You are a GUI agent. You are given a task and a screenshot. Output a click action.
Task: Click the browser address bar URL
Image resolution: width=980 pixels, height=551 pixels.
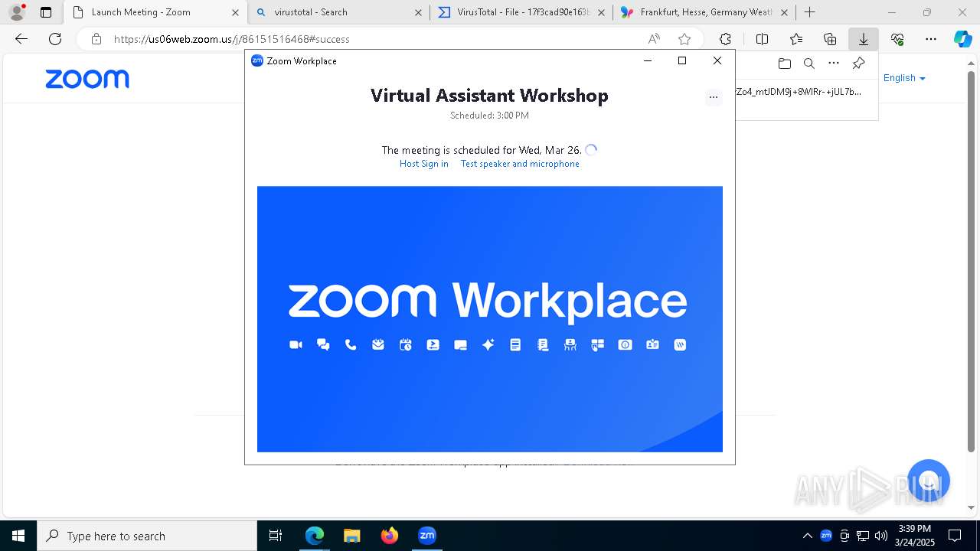click(x=232, y=39)
